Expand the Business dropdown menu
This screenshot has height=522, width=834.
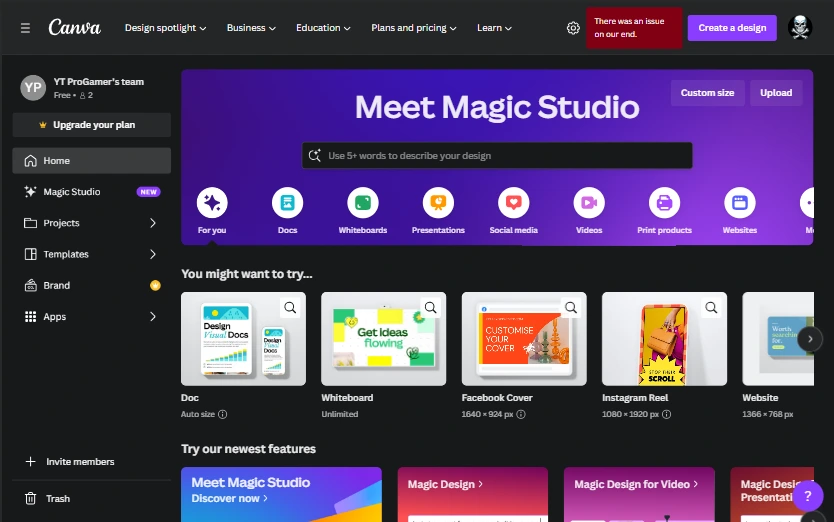click(x=251, y=28)
